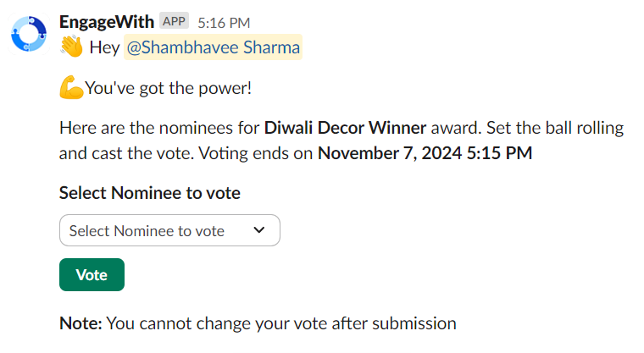This screenshot has width=644, height=353.
Task: Click the November 7, 2024 5:15 PM deadline
Action: (425, 154)
